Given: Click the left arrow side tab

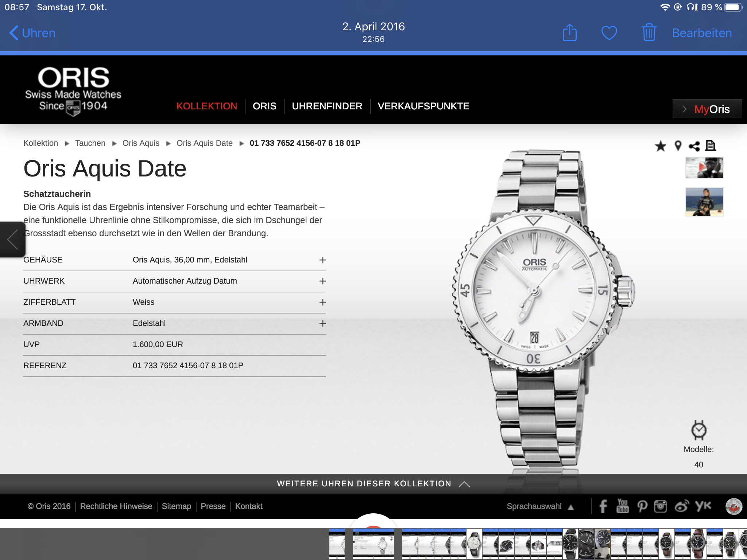Looking at the screenshot, I should coord(12,240).
